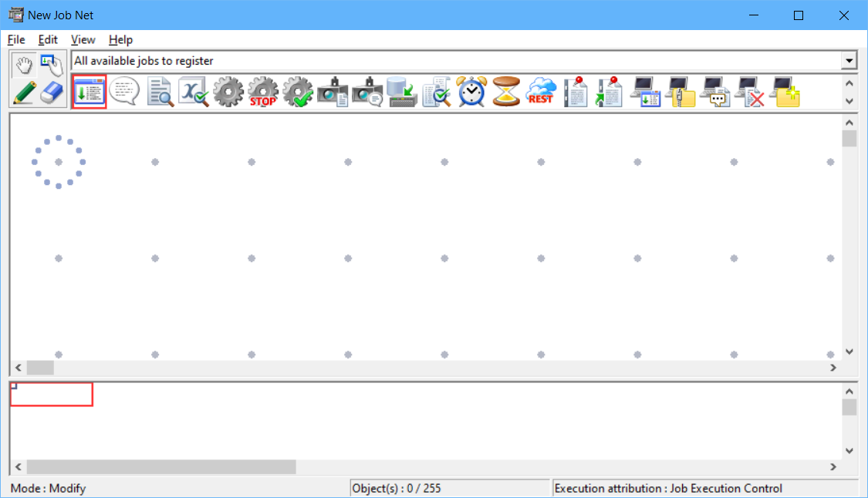Click 'Execution attribution : Job Execution Control' text
This screenshot has width=868, height=498.
(x=668, y=489)
